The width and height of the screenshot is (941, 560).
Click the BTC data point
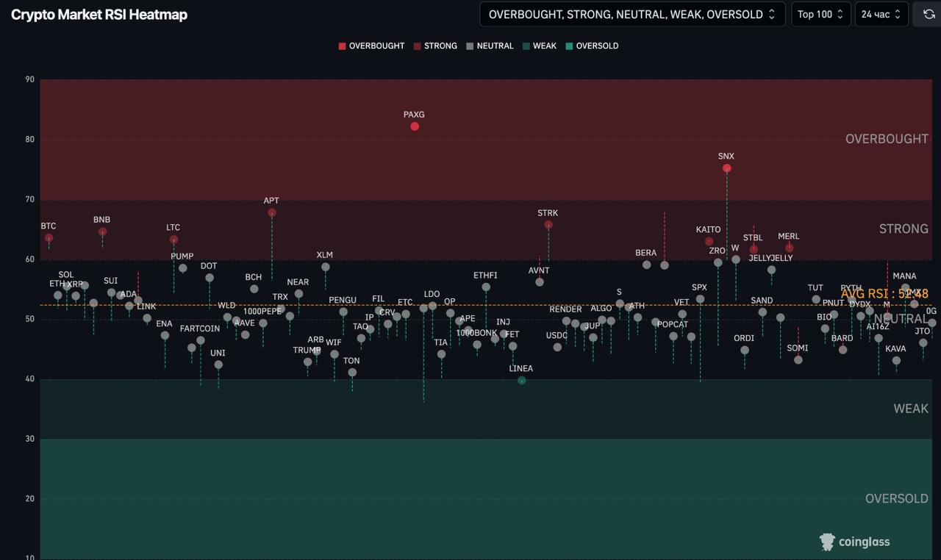pos(49,238)
